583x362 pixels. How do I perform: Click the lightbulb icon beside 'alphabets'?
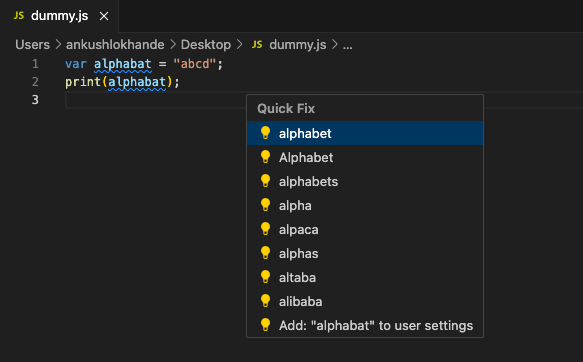tap(265, 181)
